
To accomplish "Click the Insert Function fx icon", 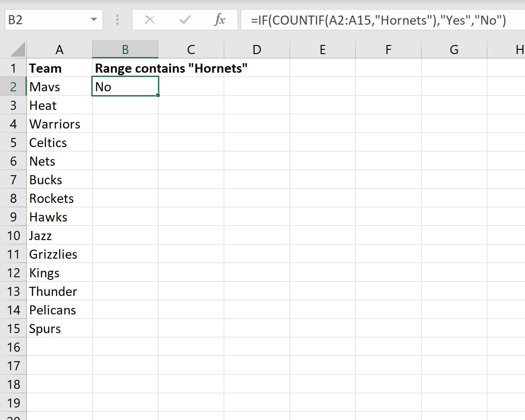I will pyautogui.click(x=221, y=19).
